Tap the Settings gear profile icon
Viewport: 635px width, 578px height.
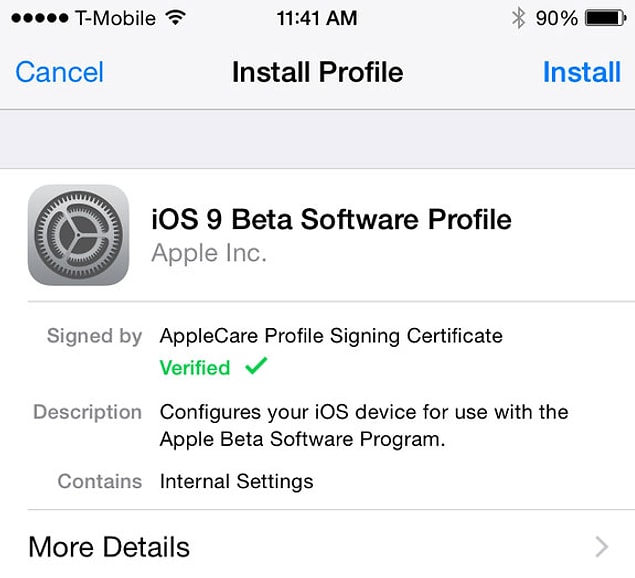pyautogui.click(x=78, y=235)
